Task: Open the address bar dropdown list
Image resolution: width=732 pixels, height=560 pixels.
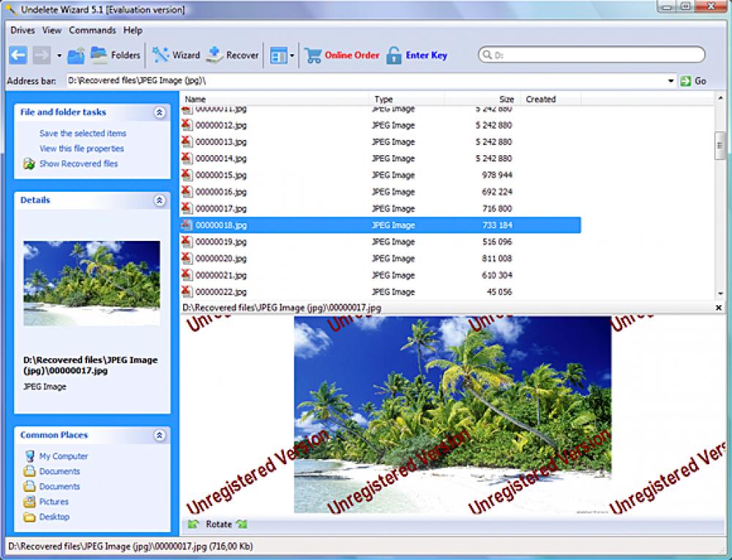Action: (x=672, y=81)
